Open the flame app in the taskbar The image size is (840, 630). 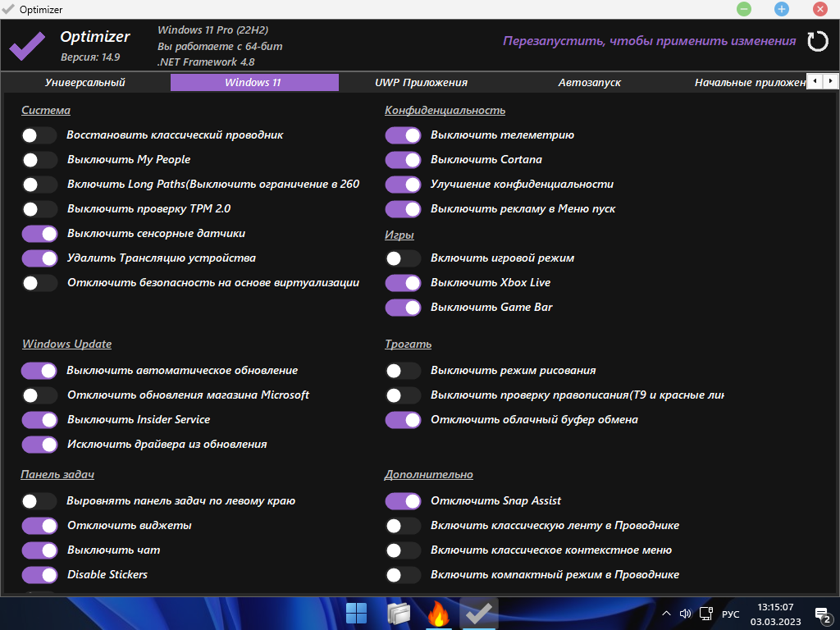[438, 614]
